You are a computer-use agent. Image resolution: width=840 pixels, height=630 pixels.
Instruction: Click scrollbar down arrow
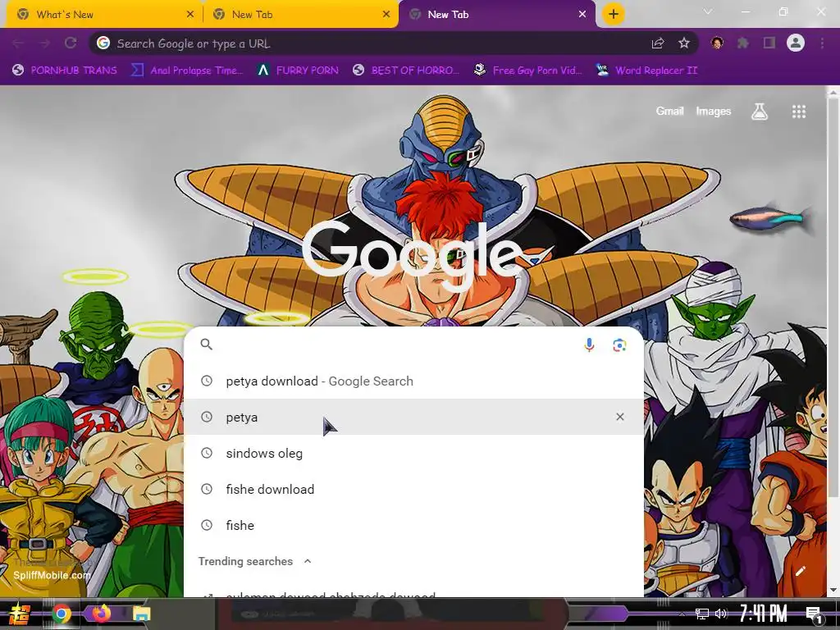coord(833,591)
